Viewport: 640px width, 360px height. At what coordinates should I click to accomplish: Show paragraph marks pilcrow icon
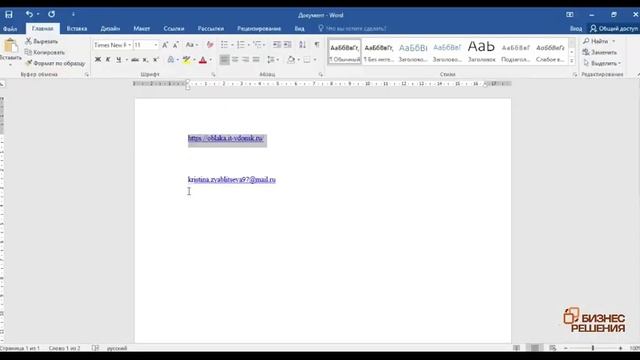[317, 44]
